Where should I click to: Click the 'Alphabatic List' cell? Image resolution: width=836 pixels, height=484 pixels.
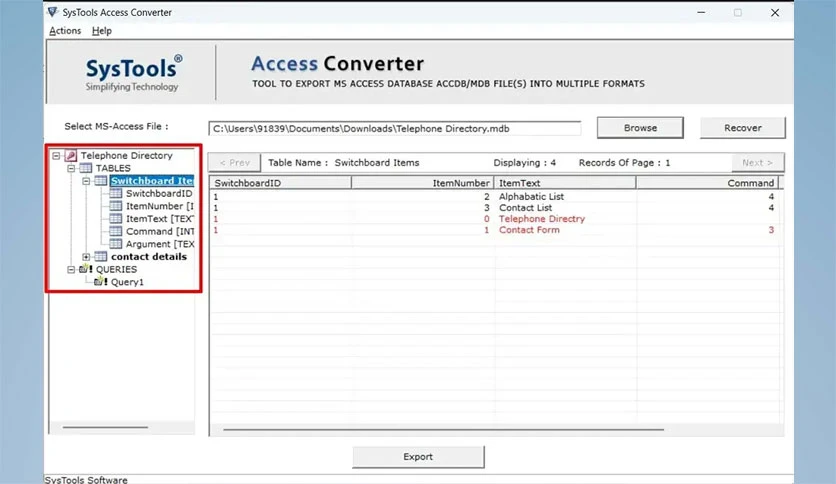pos(531,197)
